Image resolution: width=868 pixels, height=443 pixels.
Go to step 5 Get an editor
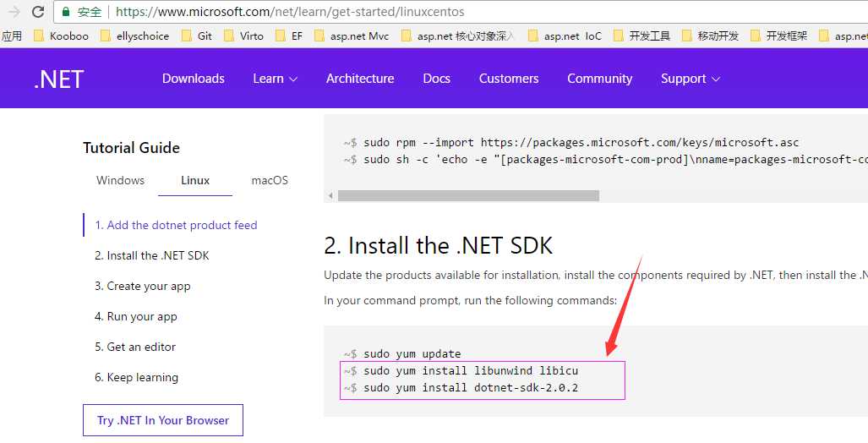click(135, 347)
